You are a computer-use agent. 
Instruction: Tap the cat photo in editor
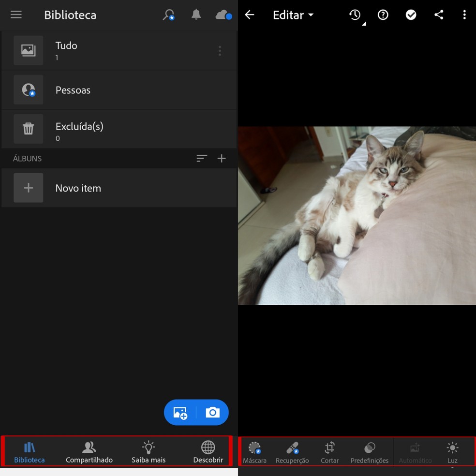[357, 216]
